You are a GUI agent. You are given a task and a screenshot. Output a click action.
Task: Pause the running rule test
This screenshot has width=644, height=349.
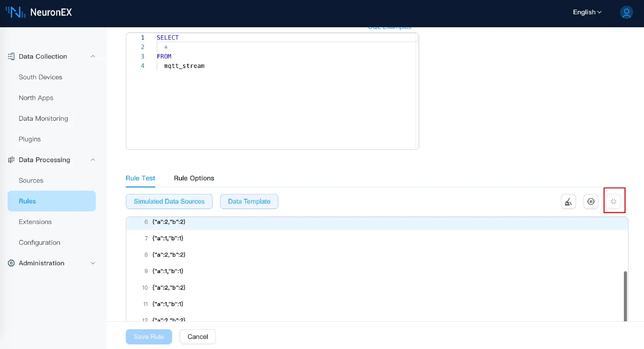click(x=591, y=202)
